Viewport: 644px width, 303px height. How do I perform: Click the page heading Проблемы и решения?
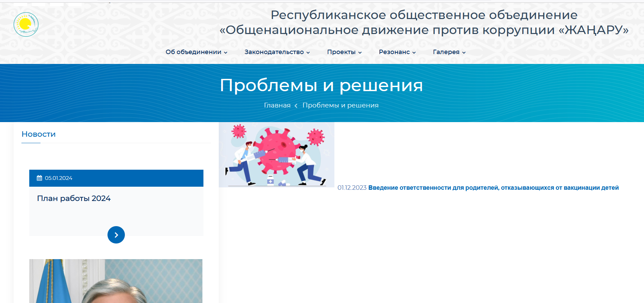tap(321, 85)
